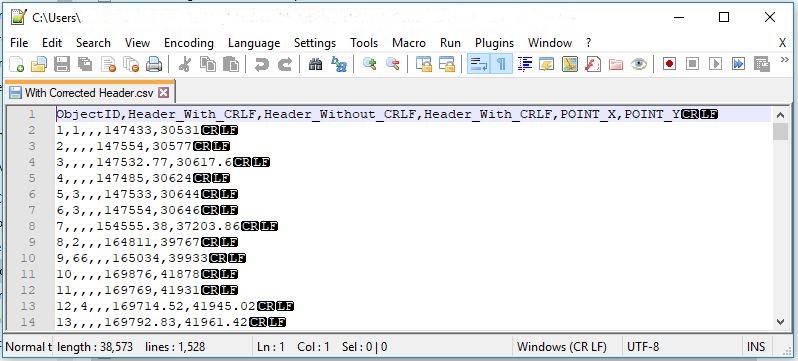The image size is (798, 361).
Task: Click the Stop Recording macro icon
Action: click(x=692, y=64)
